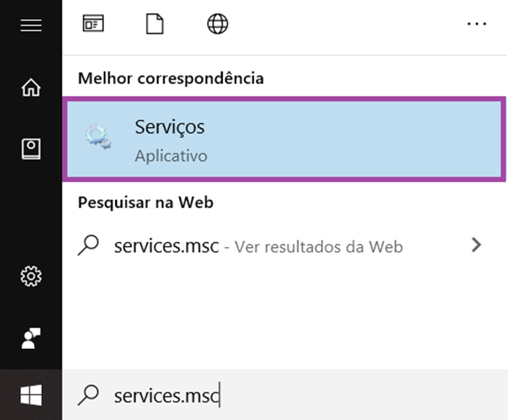Filter results by Apps icon
This screenshot has width=508, height=420.
click(94, 23)
